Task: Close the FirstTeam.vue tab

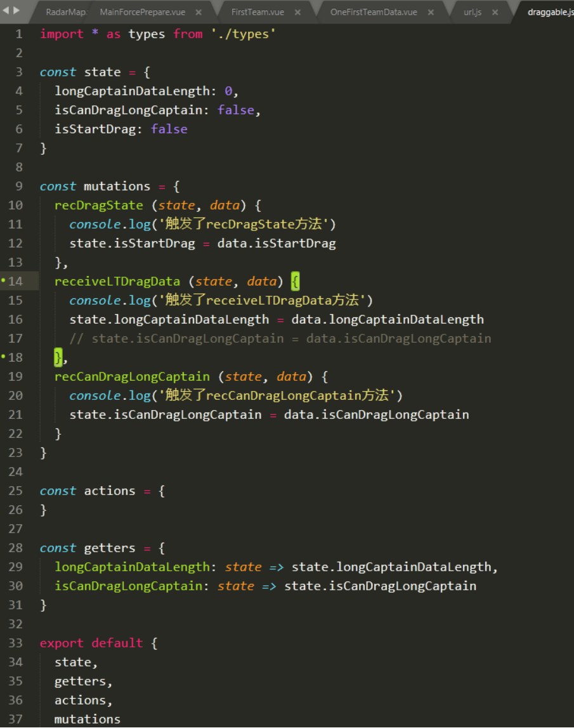Action: click(x=298, y=13)
